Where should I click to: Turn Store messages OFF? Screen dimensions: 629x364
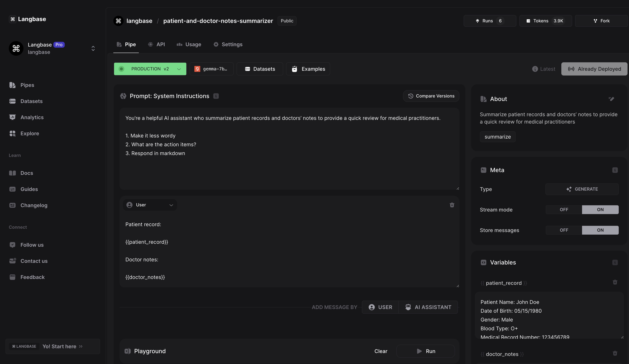564,230
